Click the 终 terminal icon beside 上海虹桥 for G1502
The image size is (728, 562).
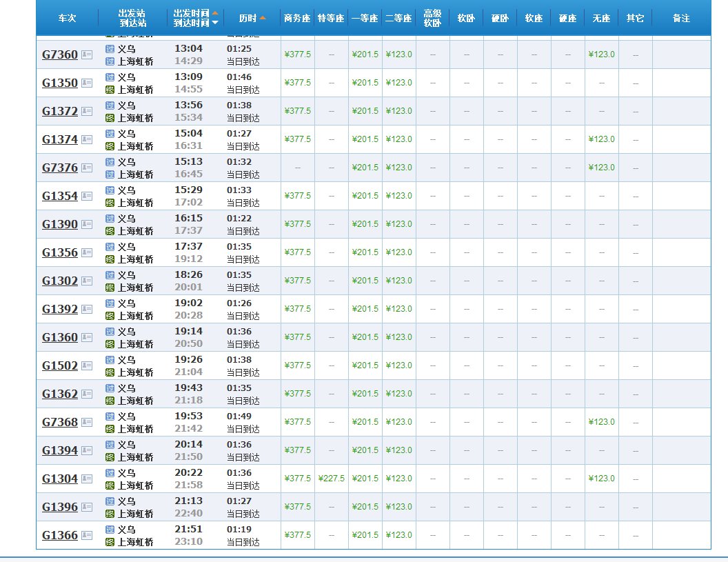pos(109,371)
